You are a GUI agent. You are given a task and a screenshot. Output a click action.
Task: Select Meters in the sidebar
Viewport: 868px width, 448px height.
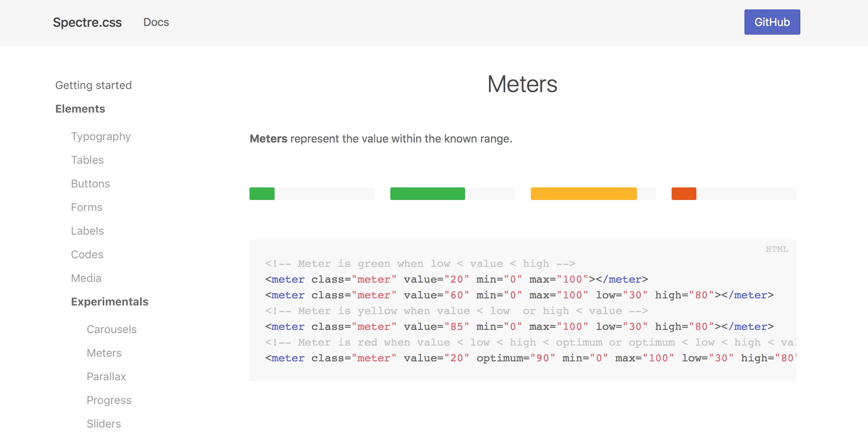tap(104, 353)
